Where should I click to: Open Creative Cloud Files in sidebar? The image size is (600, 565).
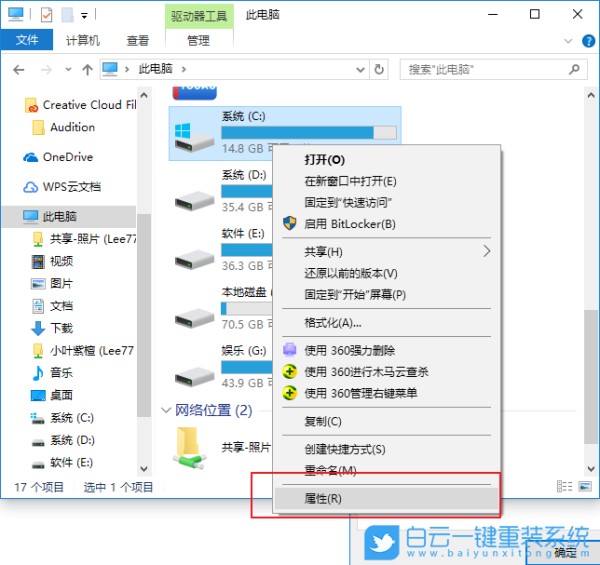point(80,105)
